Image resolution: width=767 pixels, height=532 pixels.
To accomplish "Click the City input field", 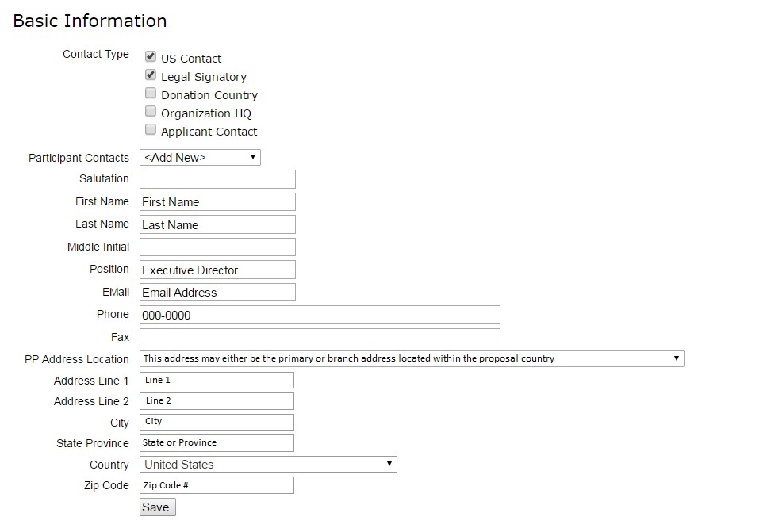I will coord(217,422).
